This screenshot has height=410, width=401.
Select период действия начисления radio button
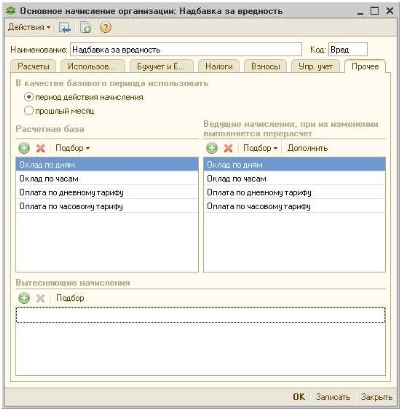coord(29,97)
